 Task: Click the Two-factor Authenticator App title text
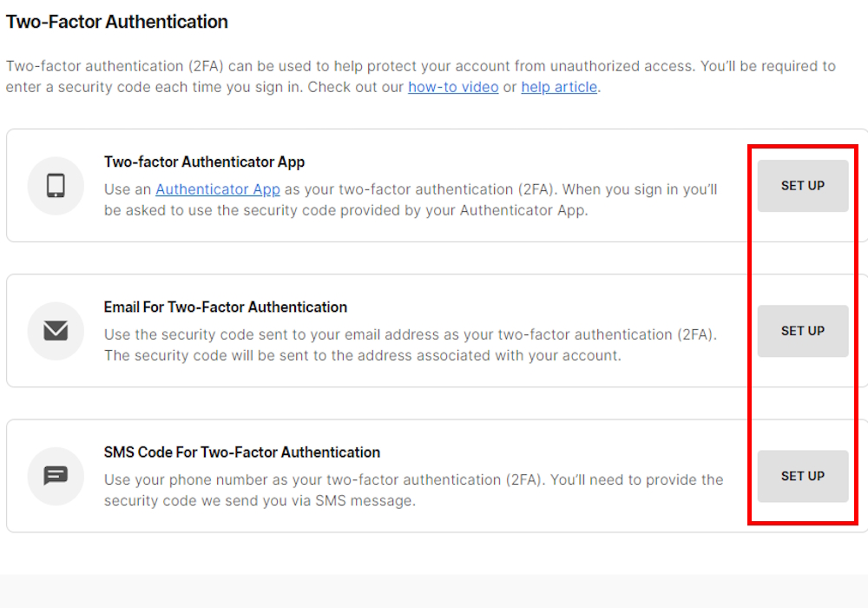pyautogui.click(x=204, y=162)
